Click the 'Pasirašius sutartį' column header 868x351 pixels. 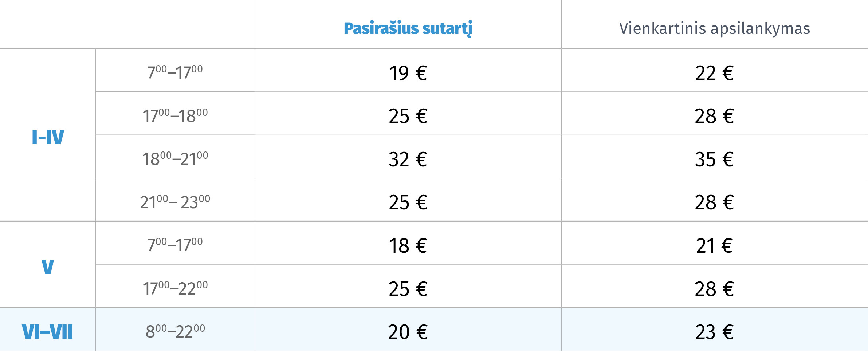click(x=408, y=28)
